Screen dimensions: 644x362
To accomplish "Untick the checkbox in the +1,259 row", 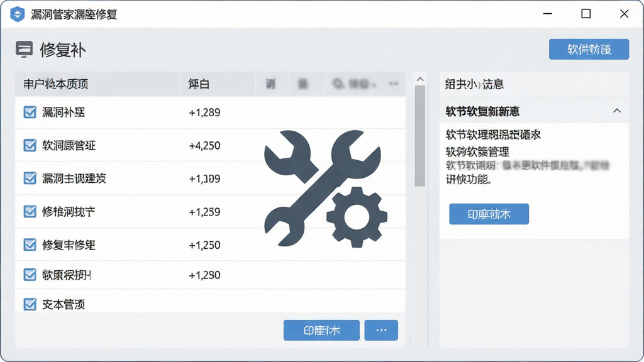I will [x=30, y=211].
